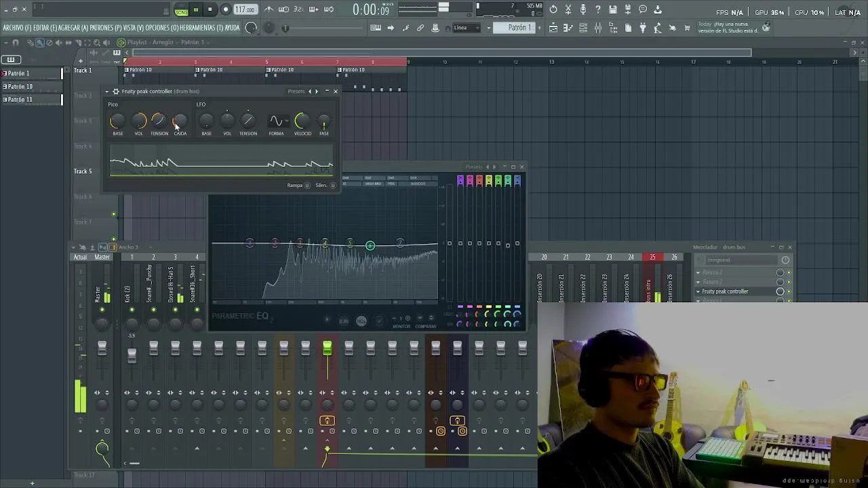Save project with the floppy disk icon
The image size is (868, 488).
[x=613, y=9]
